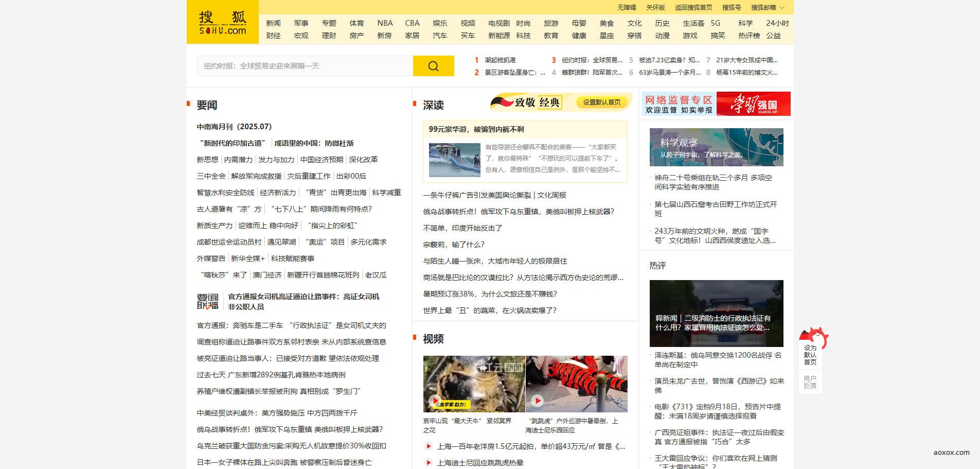The image size is (980, 469).
Task: Open the 释新闻 消防士 hot comment image
Action: tap(716, 314)
